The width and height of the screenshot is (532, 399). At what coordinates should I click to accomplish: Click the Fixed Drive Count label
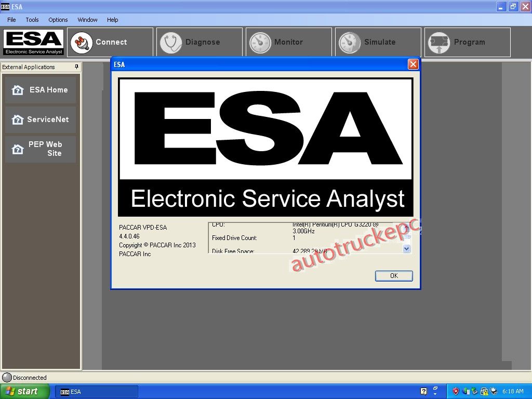[x=234, y=238]
